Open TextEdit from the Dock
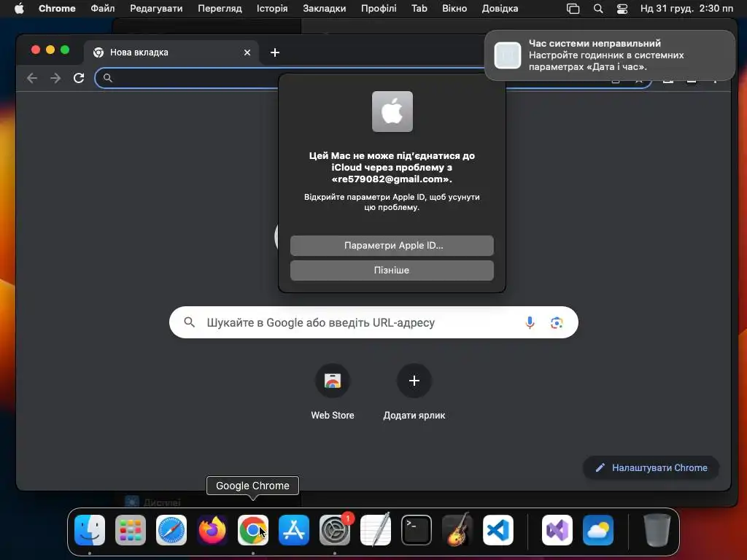This screenshot has width=747, height=560. (376, 529)
